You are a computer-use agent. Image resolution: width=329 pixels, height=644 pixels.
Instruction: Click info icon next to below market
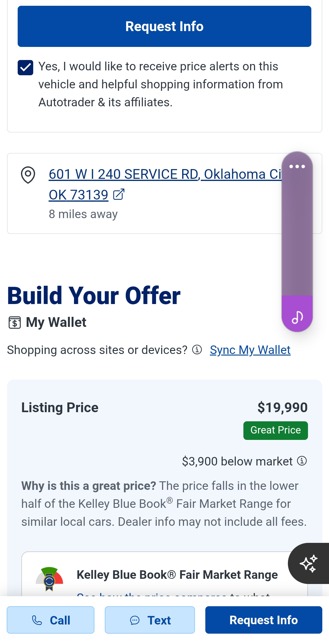302,461
